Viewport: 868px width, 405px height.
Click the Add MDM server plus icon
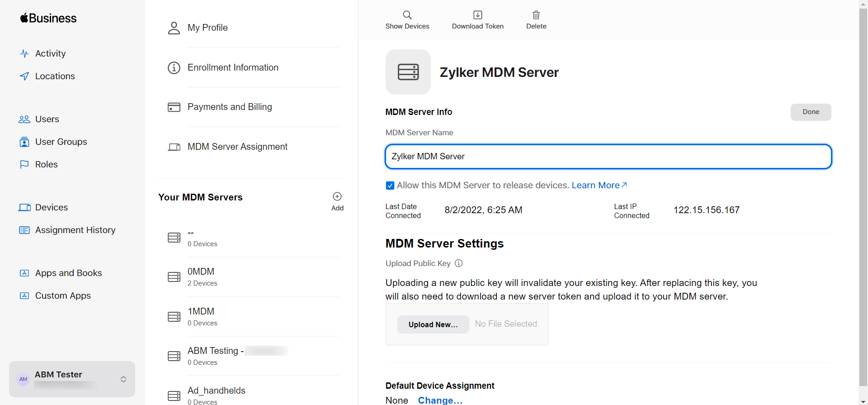pos(337,196)
